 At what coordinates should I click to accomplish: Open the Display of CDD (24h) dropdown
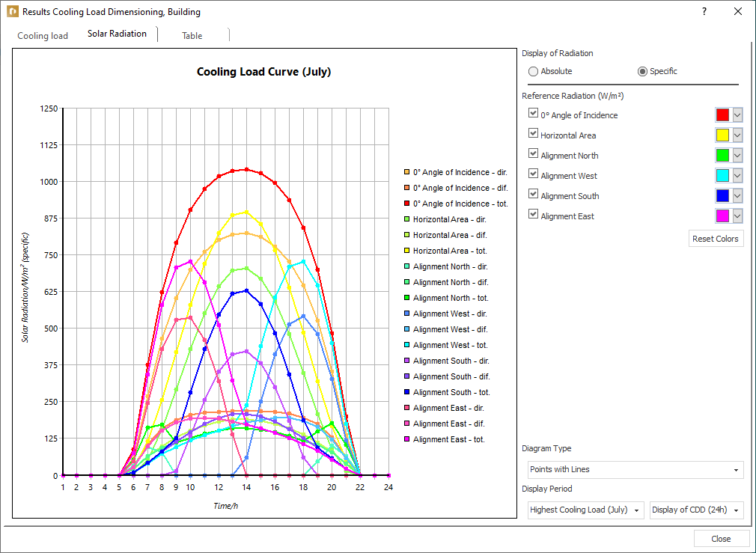click(x=696, y=510)
